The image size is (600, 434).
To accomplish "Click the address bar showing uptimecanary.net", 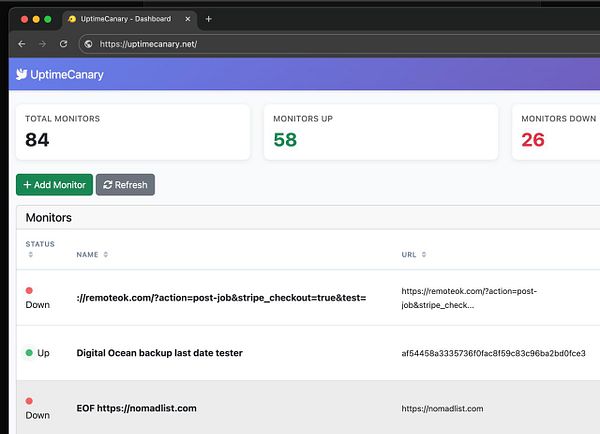I will coord(339,44).
